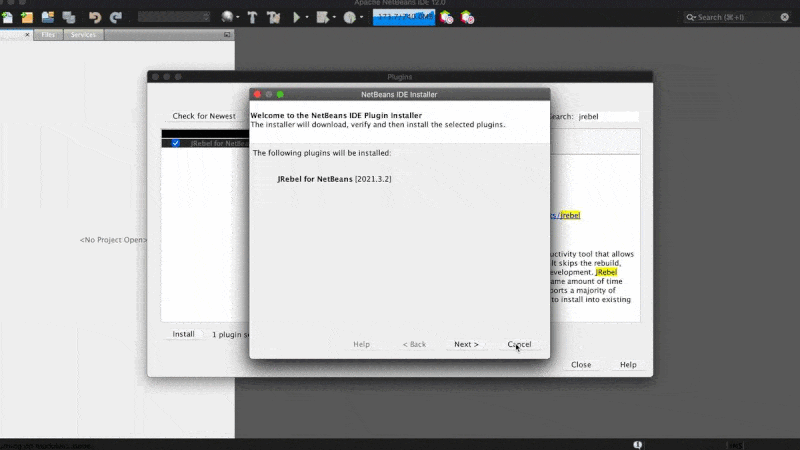
Task: Click the New File toolbar icon
Action: [8, 17]
